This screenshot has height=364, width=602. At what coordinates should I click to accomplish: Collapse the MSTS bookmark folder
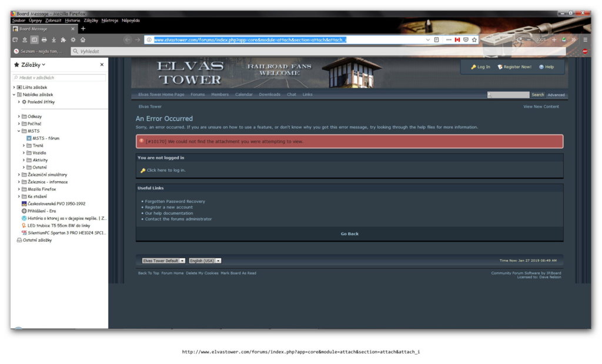pos(19,131)
